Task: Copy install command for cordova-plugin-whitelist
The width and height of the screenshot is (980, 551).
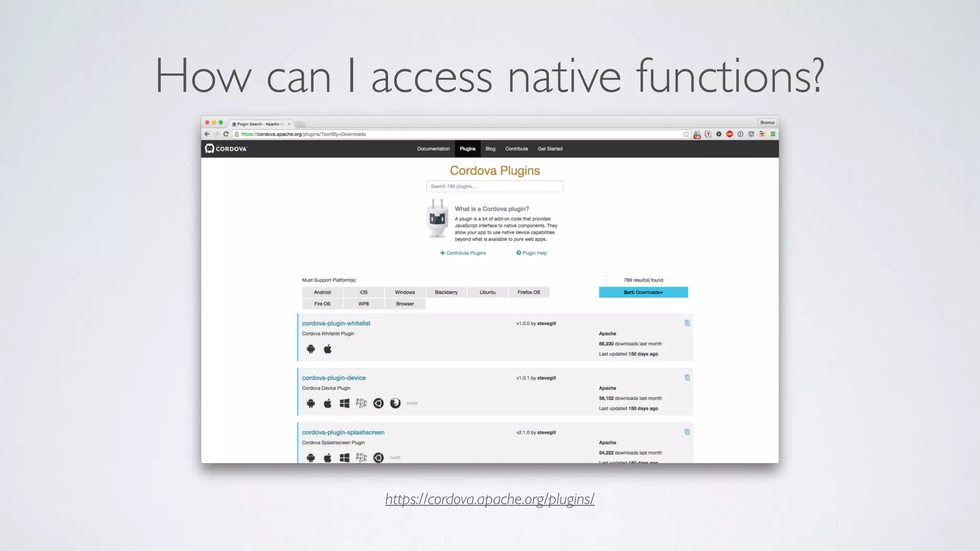Action: pos(687,323)
